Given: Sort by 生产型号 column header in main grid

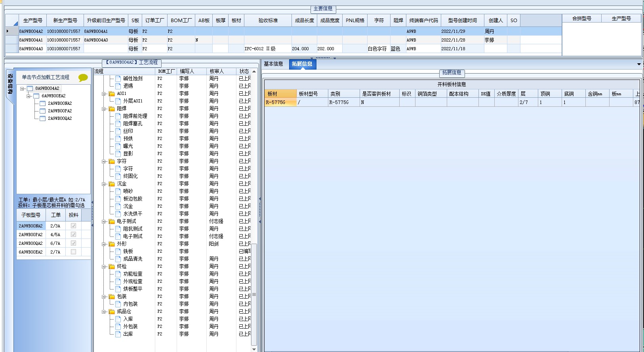Looking at the screenshot, I should click(33, 21).
